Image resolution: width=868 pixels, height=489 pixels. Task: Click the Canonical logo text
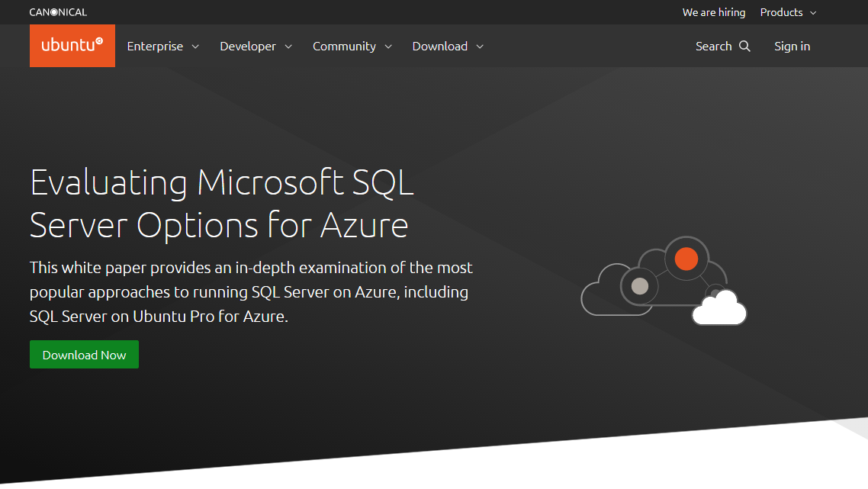pyautogui.click(x=58, y=12)
